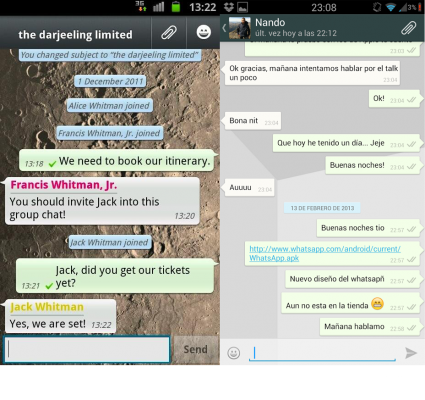Tap the send arrow icon in Nando chat
This screenshot has height=400, width=425.
coord(411,353)
